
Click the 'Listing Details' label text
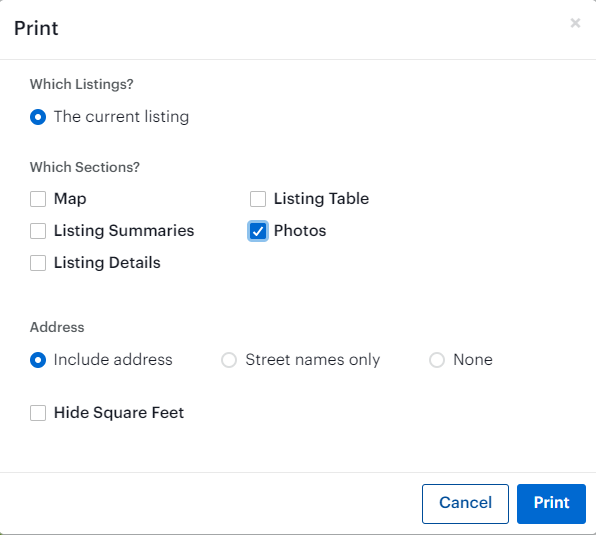tap(107, 263)
